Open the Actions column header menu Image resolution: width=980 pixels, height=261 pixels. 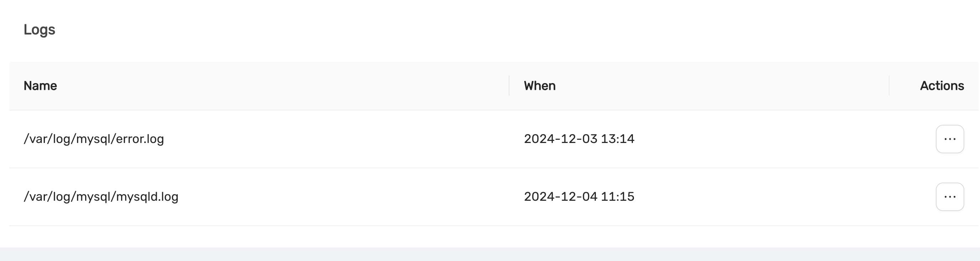click(942, 86)
